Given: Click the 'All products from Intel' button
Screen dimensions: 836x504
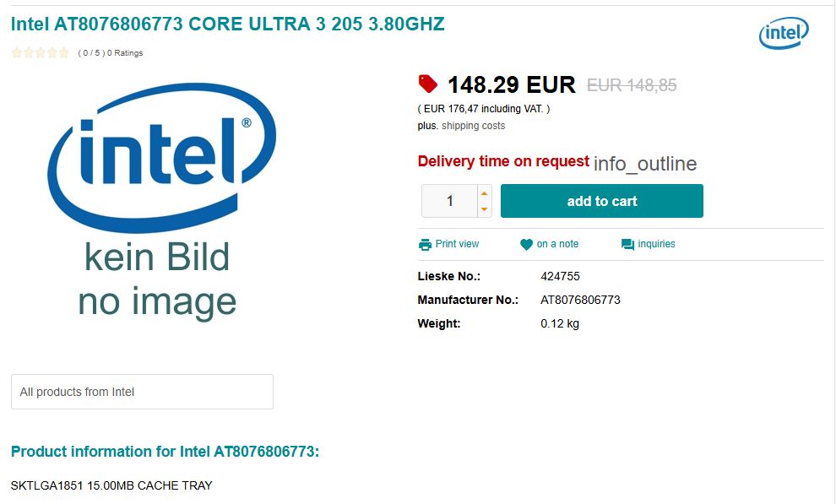Looking at the screenshot, I should point(141,391).
